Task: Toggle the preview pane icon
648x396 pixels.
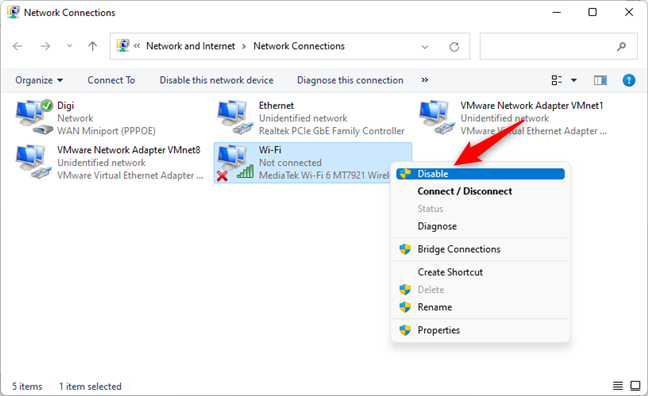Action: (600, 80)
